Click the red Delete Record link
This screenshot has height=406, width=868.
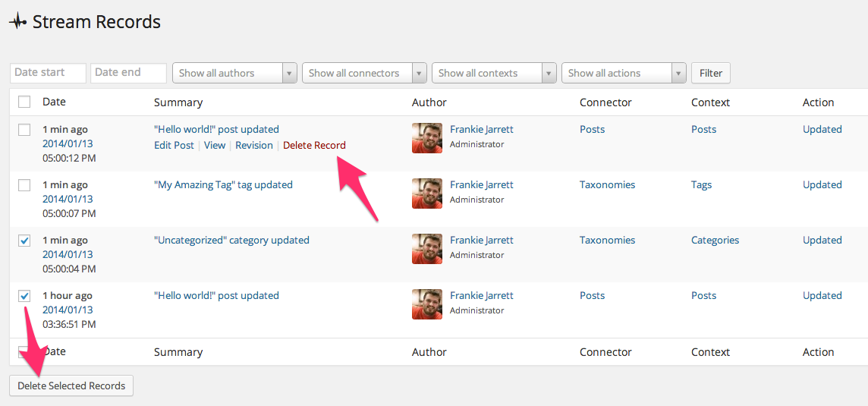(x=314, y=145)
